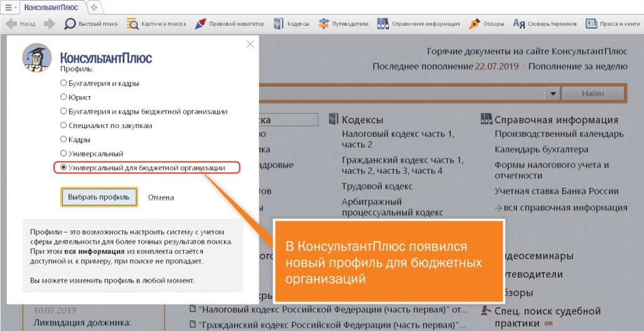The height and width of the screenshot is (331, 644).
Task: Expand the search field dropdown arrow
Action: [552, 94]
